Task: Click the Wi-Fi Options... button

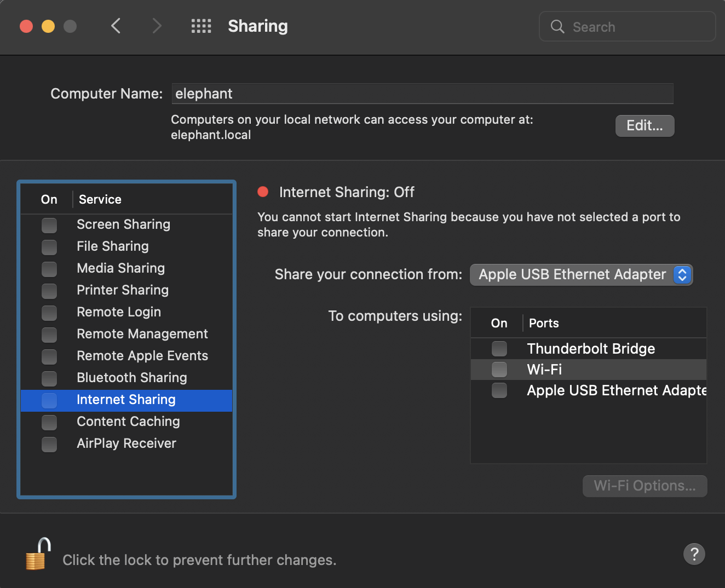Action: (x=645, y=486)
